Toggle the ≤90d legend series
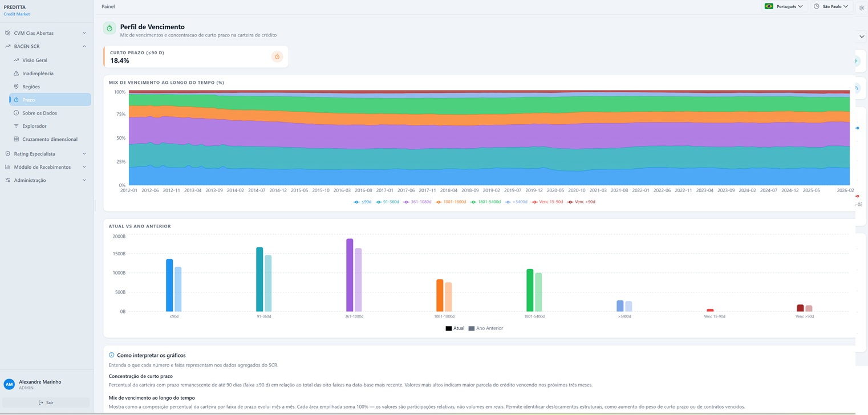The width and height of the screenshot is (868, 415). point(362,202)
